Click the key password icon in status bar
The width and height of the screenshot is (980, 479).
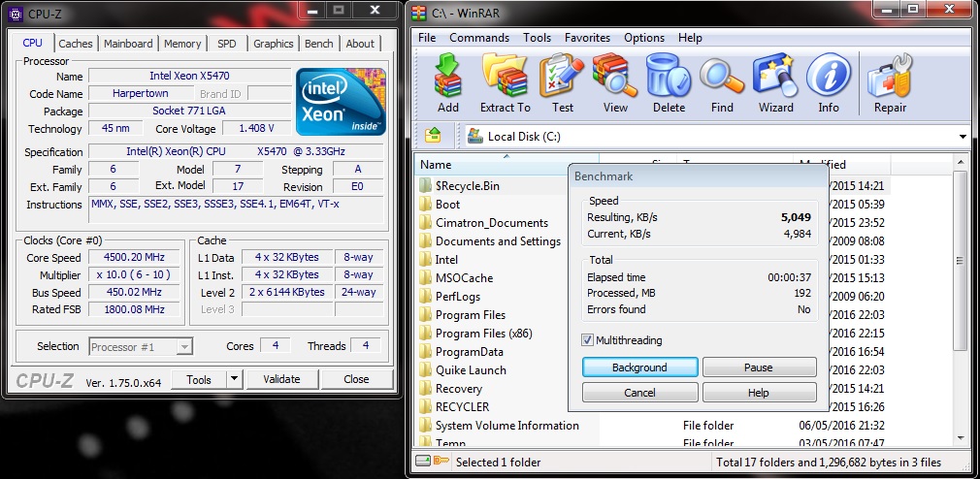tap(441, 463)
